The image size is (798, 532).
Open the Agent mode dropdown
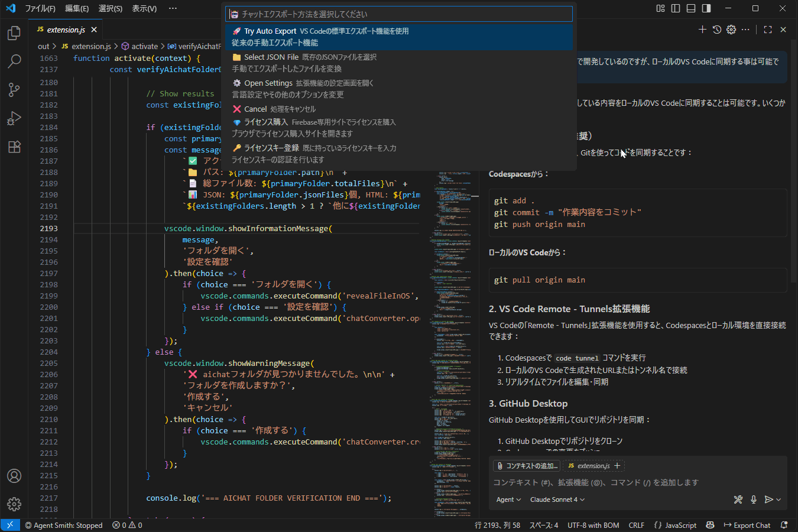pos(508,499)
